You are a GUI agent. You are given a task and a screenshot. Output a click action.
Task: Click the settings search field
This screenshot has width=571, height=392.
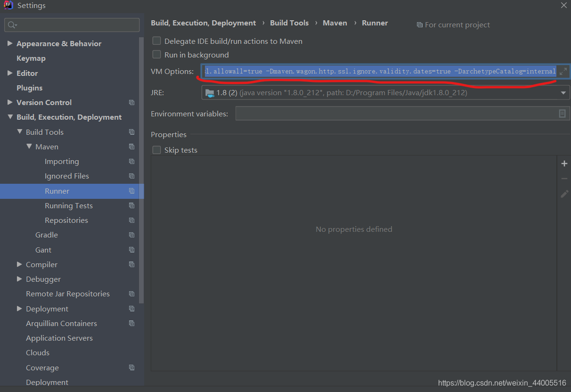tap(72, 25)
